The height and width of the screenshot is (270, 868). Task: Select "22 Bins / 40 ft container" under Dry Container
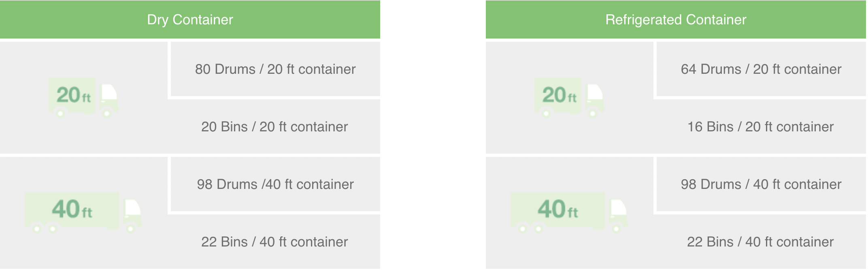coord(274,242)
